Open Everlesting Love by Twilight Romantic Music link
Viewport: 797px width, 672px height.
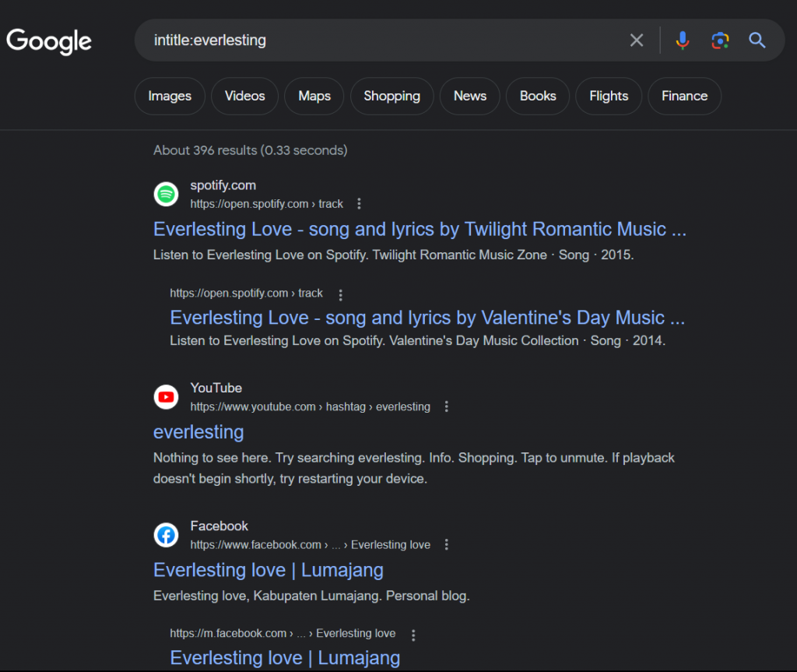coord(420,230)
